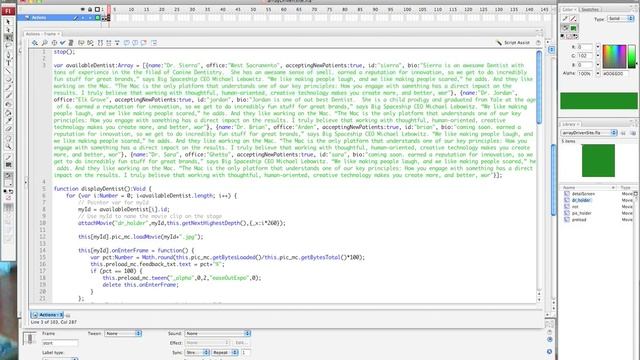The image size is (640, 360).
Task: Add a new item to script
Action: [35, 42]
